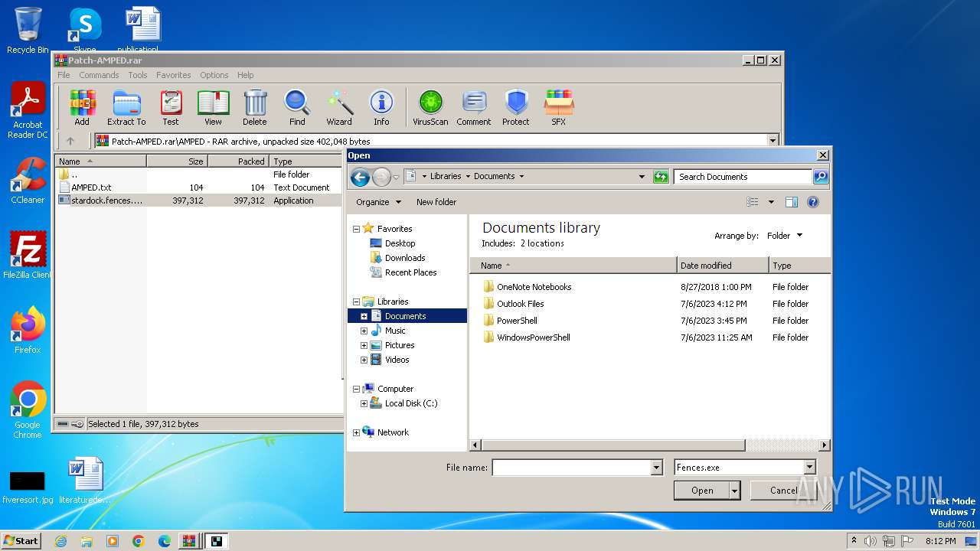Open the Options menu
Viewport: 980px width, 551px height.
(x=214, y=75)
